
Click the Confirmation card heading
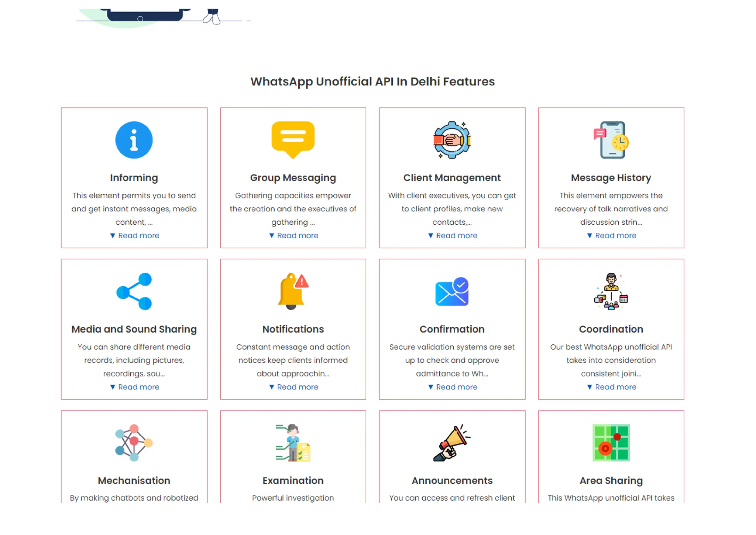pyautogui.click(x=452, y=329)
